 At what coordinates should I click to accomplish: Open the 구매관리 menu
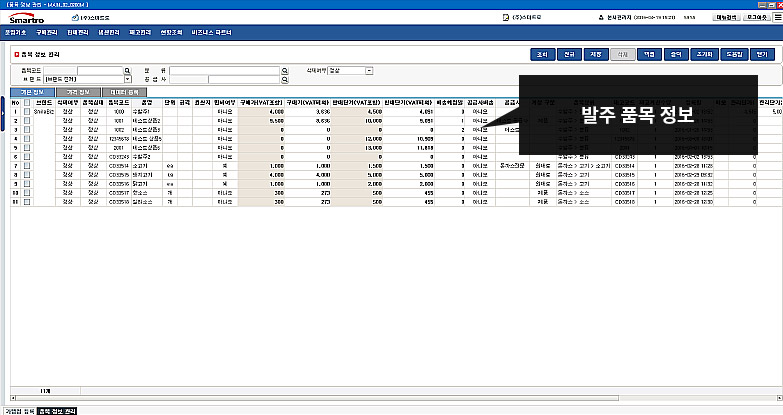pyautogui.click(x=46, y=32)
